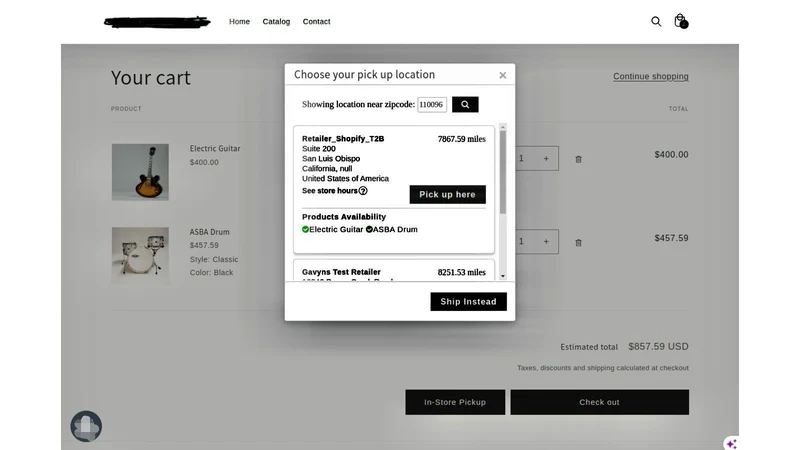This screenshot has height=450, width=800.
Task: Click the Electric Guitar availability check icon
Action: pos(305,230)
